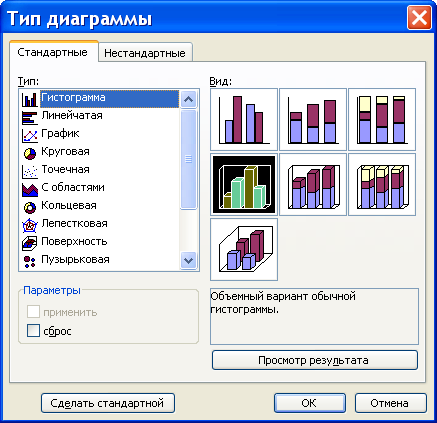
Task: Choose the С областями area chart icon
Action: point(30,189)
